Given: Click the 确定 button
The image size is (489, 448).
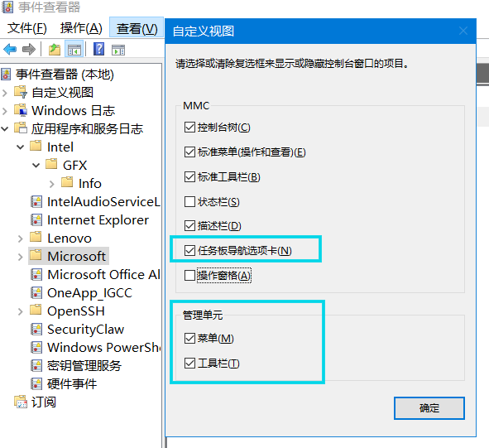Looking at the screenshot, I should 429,408.
